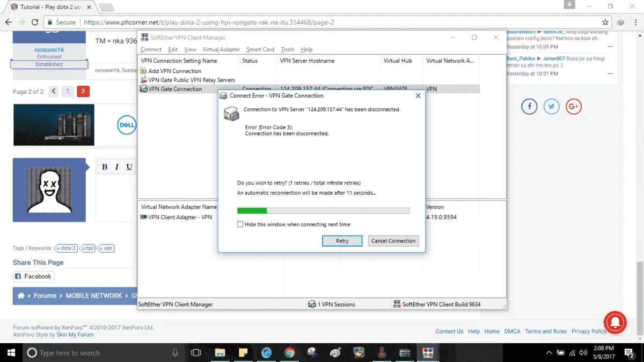
Task: Click the Twitter round share icon
Action: click(552, 106)
